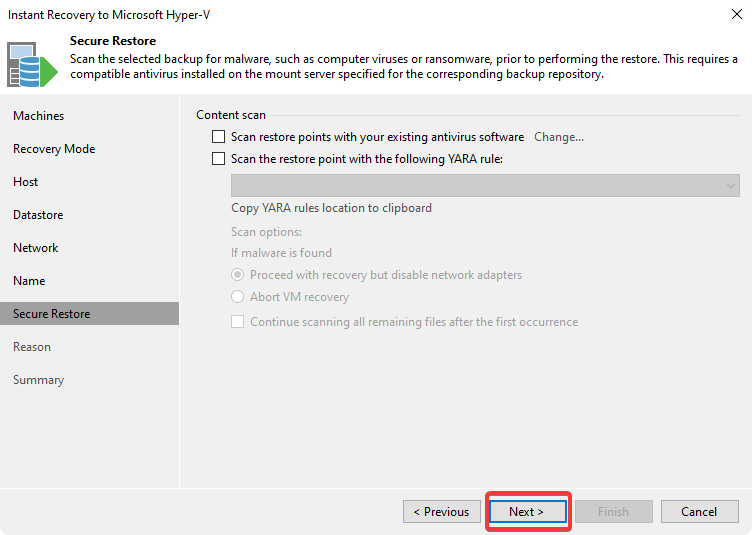
Task: Toggle continue scanning all remaining files
Action: click(x=238, y=322)
